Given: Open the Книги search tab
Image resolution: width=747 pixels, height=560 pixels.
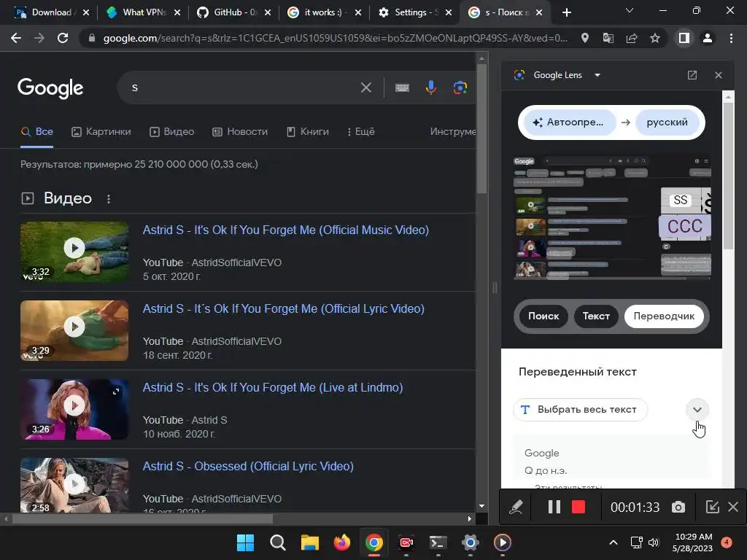Looking at the screenshot, I should [x=307, y=132].
